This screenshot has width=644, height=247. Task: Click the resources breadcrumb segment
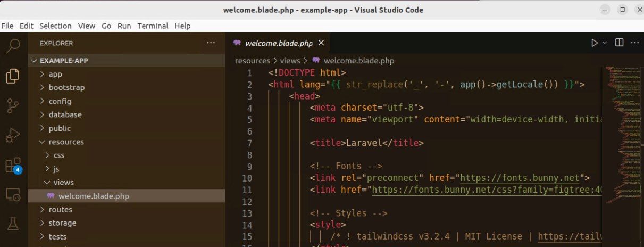click(x=253, y=61)
